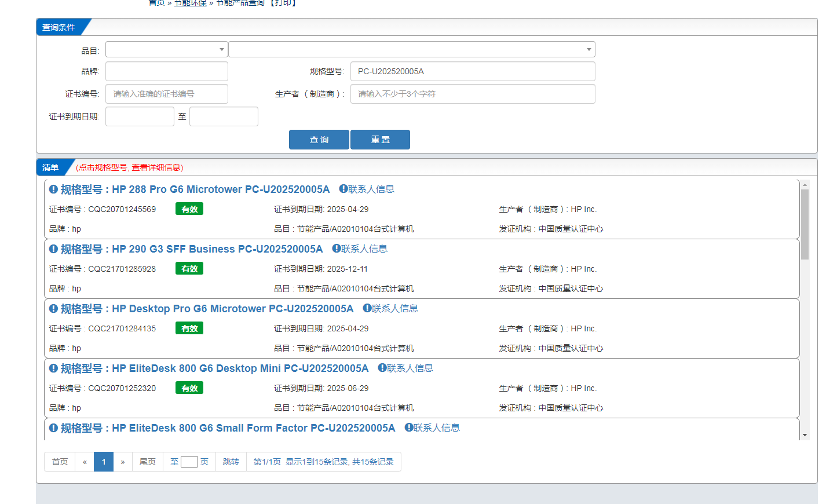The image size is (837, 504).
Task: Expand the wide second 品目 dropdown
Action: [x=411, y=50]
